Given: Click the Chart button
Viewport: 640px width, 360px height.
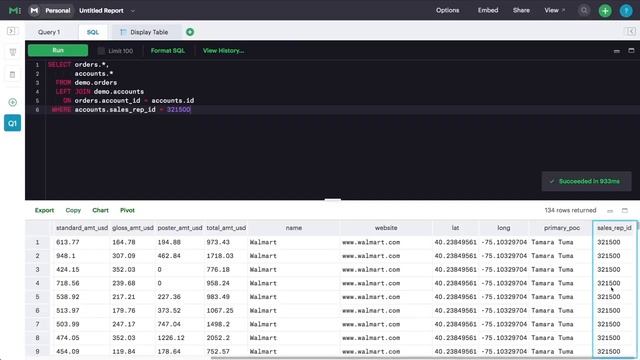Looking at the screenshot, I should [x=100, y=210].
